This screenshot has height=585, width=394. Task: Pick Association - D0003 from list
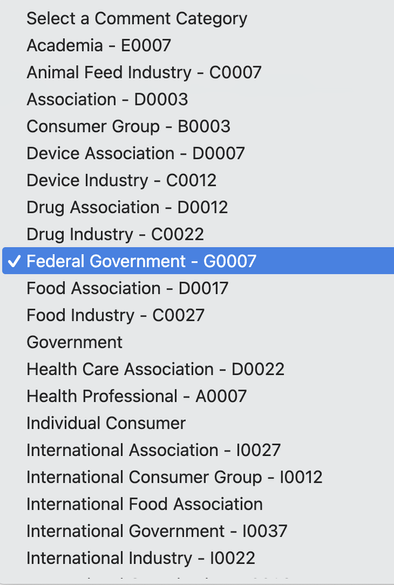(198, 99)
